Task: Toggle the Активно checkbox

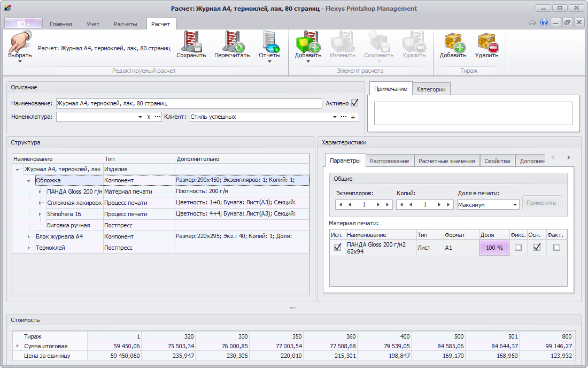Action: pos(354,103)
